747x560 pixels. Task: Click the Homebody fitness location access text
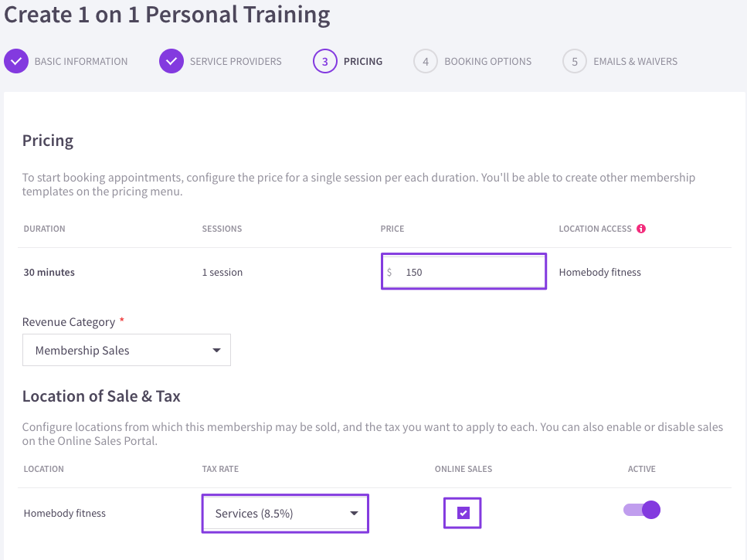click(x=599, y=273)
